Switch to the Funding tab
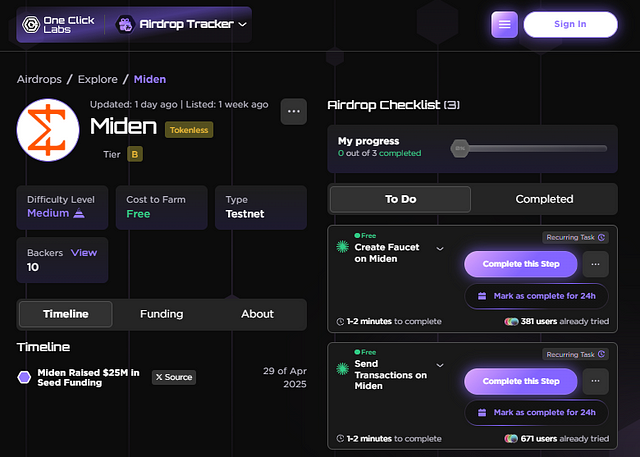 coord(162,314)
